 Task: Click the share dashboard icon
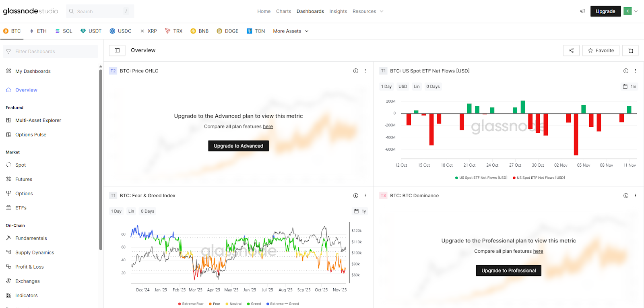pyautogui.click(x=571, y=50)
